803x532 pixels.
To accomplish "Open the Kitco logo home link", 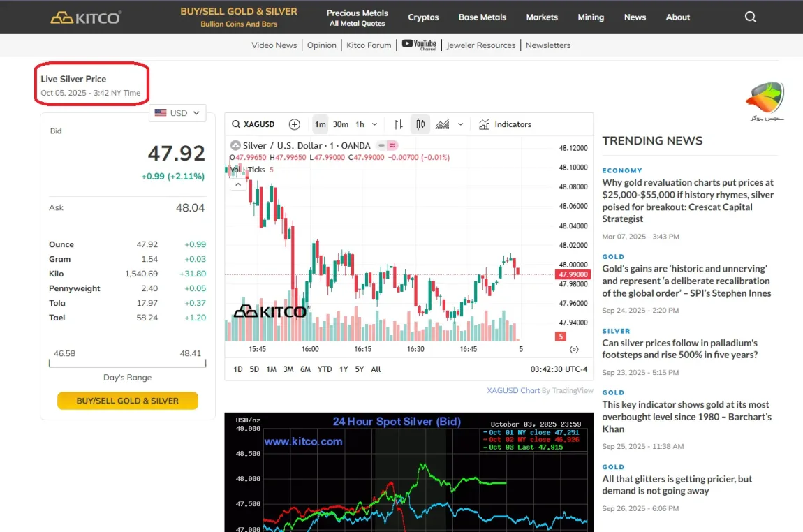I will tap(85, 17).
